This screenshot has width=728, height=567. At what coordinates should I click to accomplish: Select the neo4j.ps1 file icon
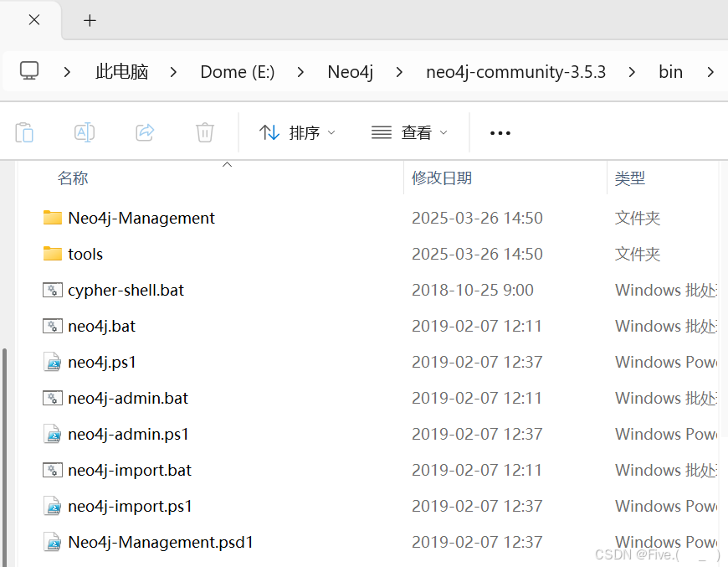53,362
